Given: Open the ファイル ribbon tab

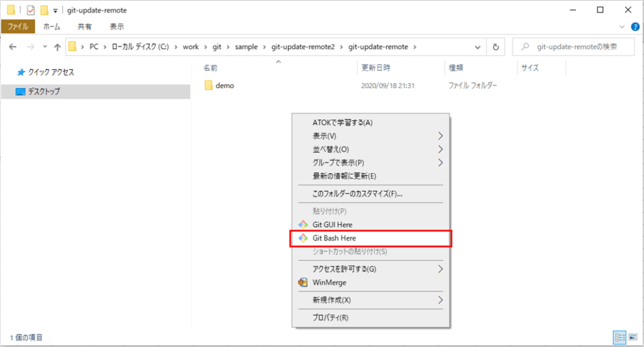Looking at the screenshot, I should pyautogui.click(x=18, y=26).
